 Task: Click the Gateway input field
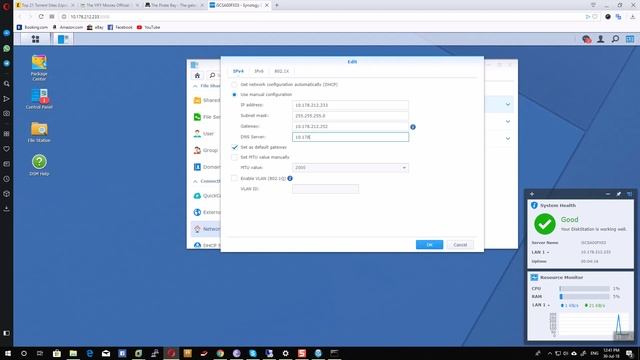350,127
